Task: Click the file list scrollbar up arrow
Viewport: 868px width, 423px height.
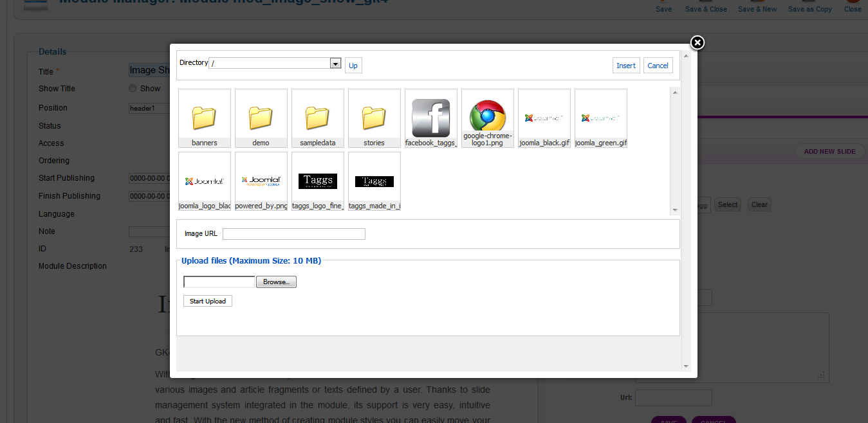Action: pos(675,92)
